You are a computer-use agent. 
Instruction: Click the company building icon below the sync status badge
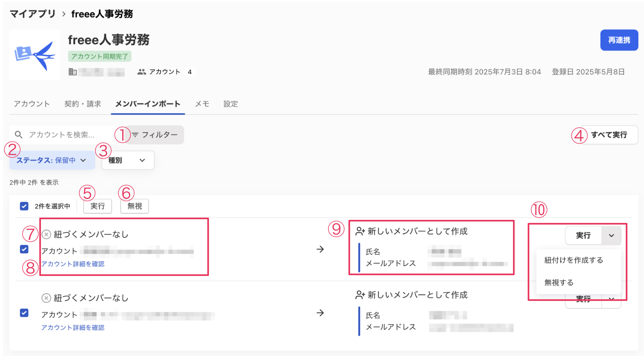point(73,72)
